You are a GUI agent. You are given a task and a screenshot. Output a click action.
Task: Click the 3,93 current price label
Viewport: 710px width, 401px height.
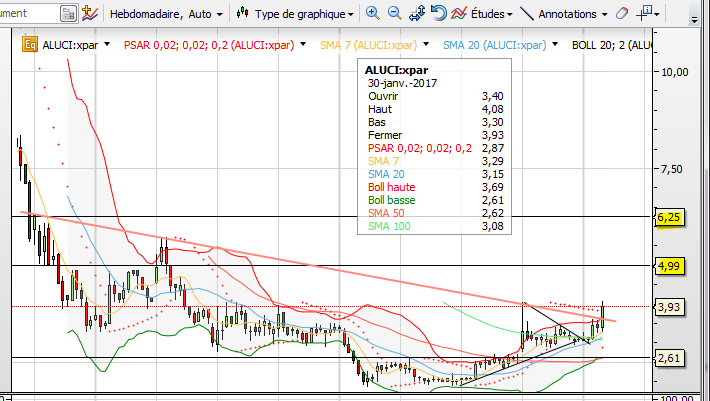click(x=669, y=307)
